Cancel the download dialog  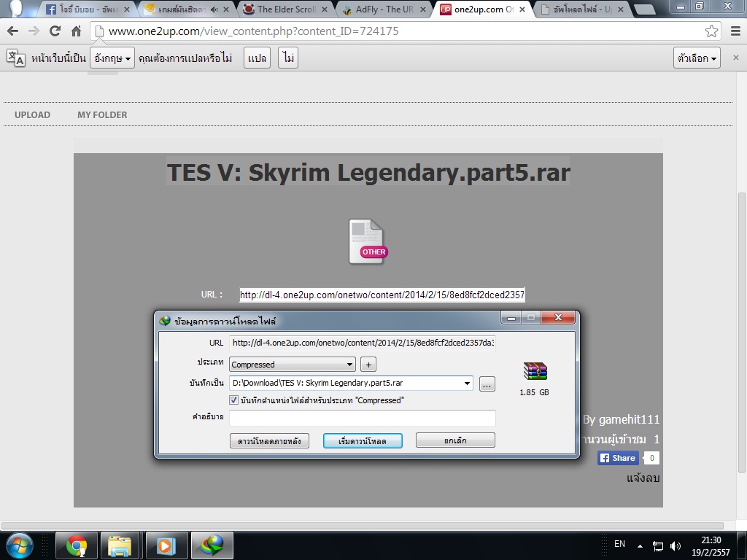(455, 440)
